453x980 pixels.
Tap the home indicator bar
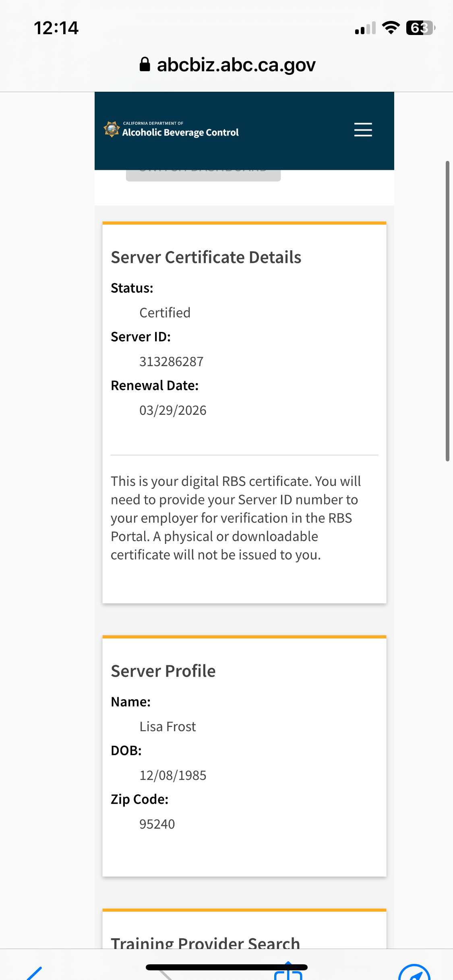coord(226,967)
